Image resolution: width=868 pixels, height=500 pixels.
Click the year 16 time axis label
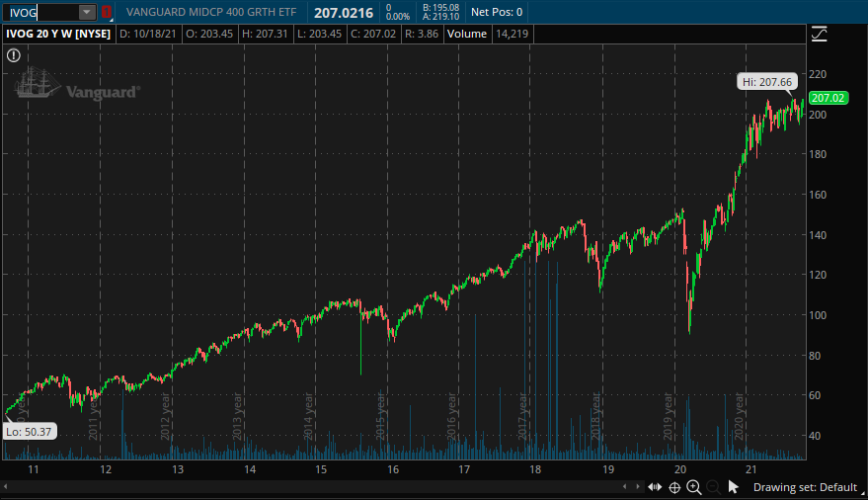click(x=393, y=469)
